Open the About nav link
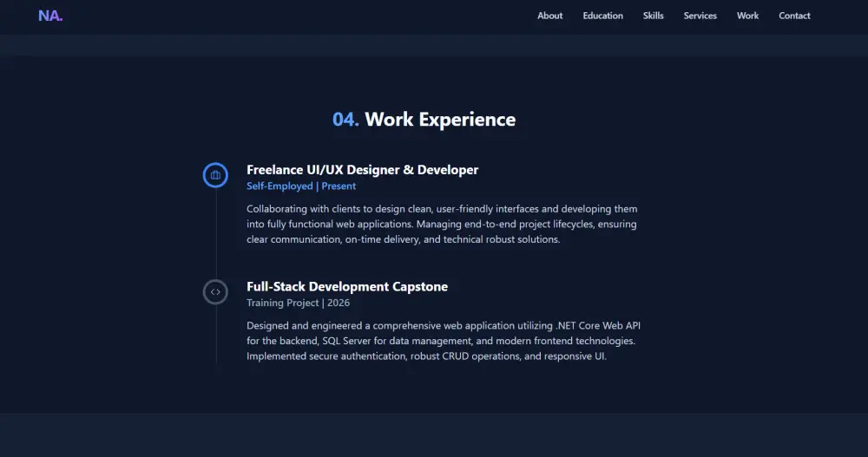The width and height of the screenshot is (868, 457). pyautogui.click(x=549, y=16)
